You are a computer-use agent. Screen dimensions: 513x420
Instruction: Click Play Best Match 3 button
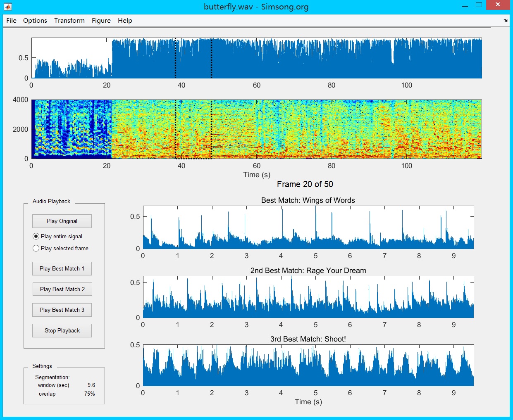(x=62, y=310)
